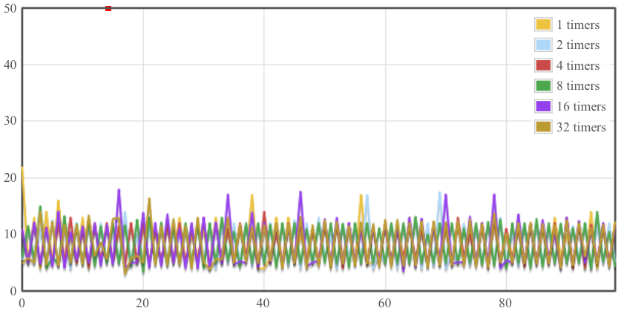Click the red 4 timers legend swatch
The width and height of the screenshot is (644, 311).
[x=543, y=65]
